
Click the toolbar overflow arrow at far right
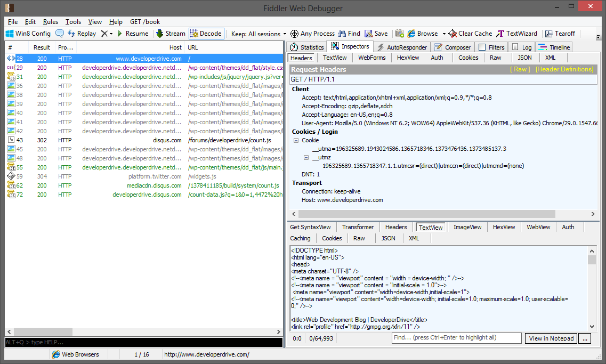pyautogui.click(x=598, y=37)
